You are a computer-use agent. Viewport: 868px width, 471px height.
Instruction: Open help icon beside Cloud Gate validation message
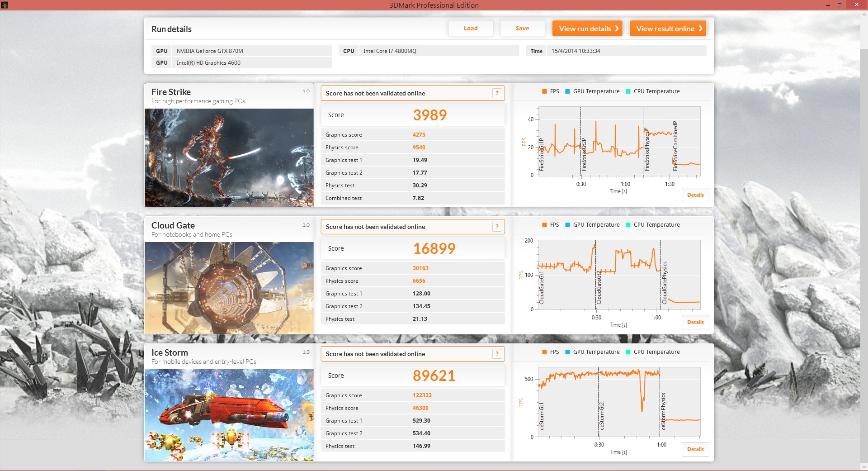pyautogui.click(x=497, y=227)
